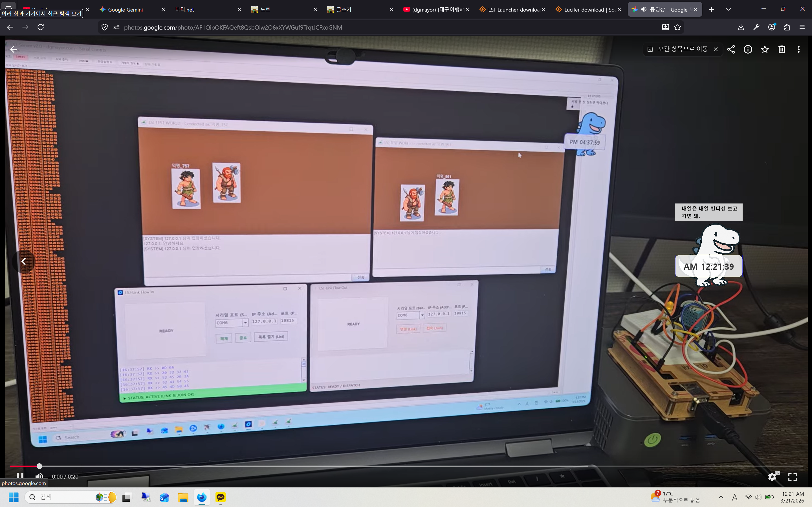This screenshot has width=812, height=507.
Task: Switch to the Google Gemini tab
Action: click(x=126, y=10)
